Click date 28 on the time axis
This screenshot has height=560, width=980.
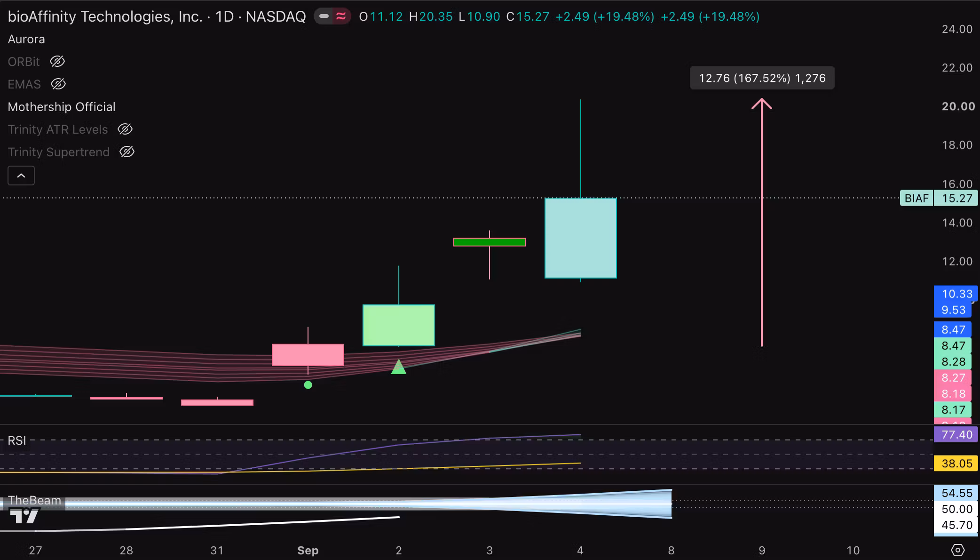click(126, 550)
